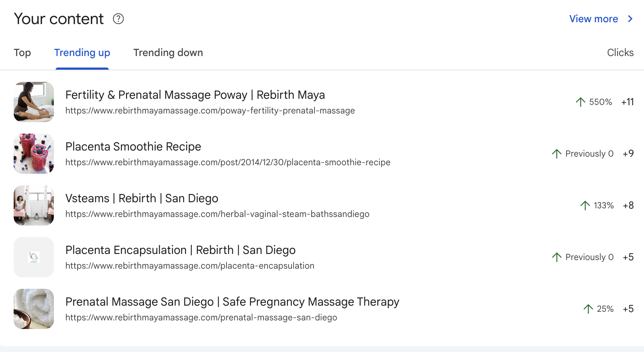Switch to the Trending down tab
The image size is (644, 352).
[168, 52]
